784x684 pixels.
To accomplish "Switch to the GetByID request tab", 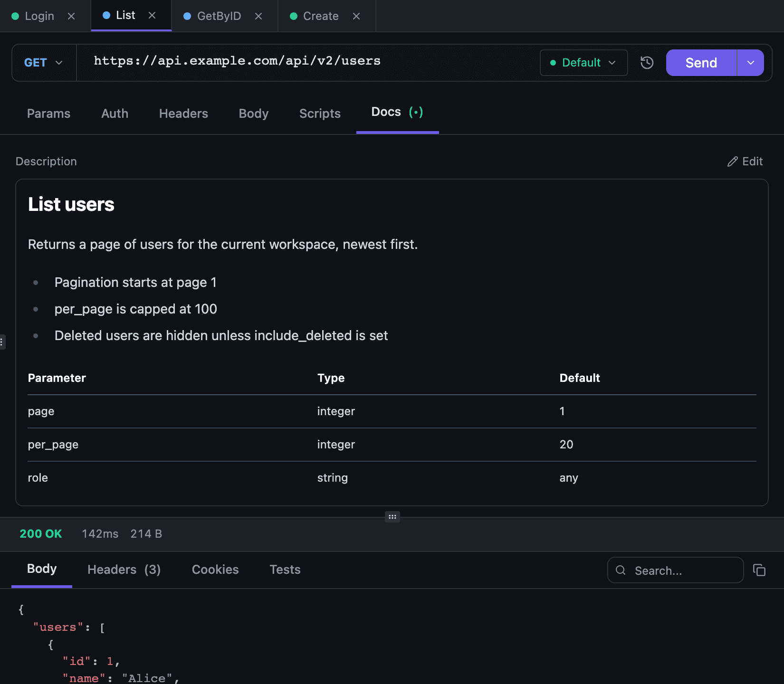I will [219, 16].
